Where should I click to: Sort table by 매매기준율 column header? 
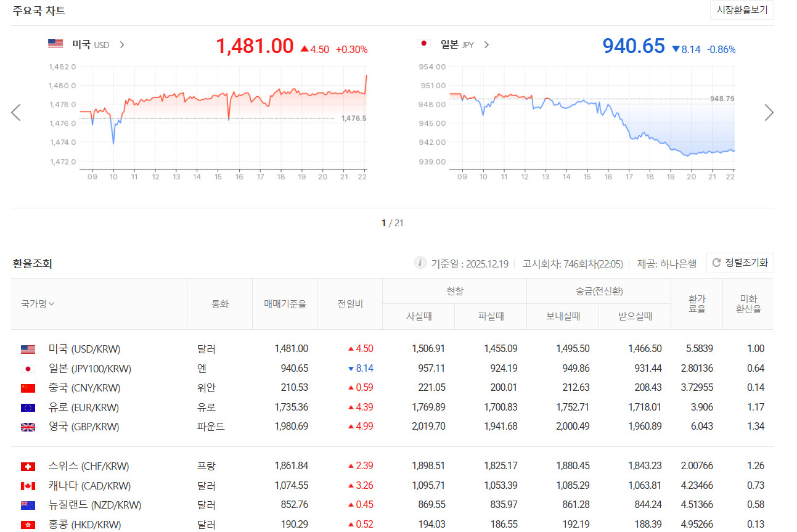pos(285,303)
